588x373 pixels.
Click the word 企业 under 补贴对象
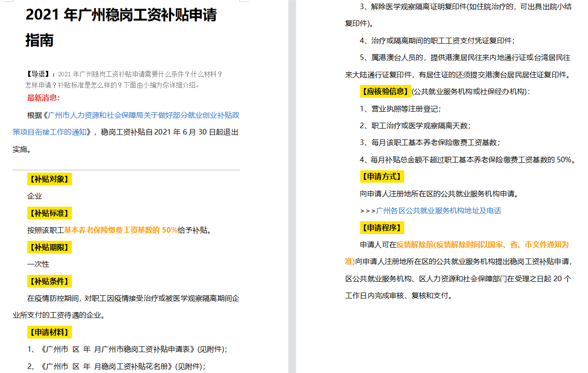point(35,196)
